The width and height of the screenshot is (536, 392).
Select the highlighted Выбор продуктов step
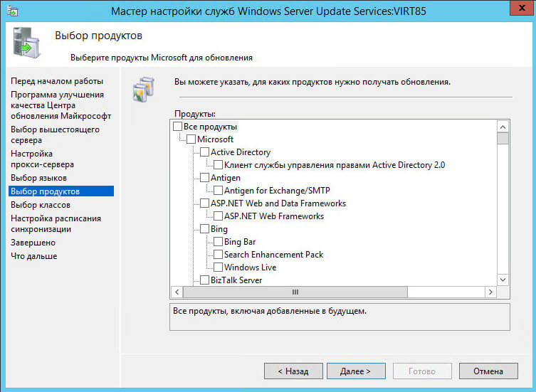pyautogui.click(x=61, y=191)
